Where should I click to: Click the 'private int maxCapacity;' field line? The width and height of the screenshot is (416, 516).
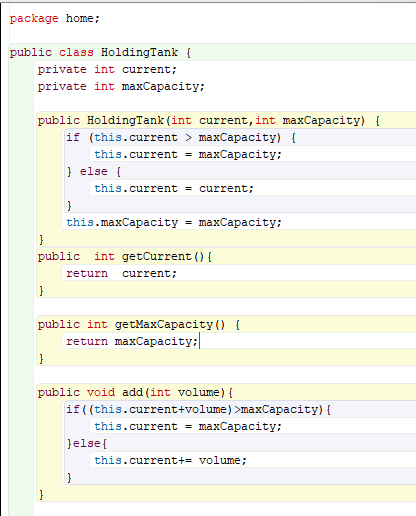point(121,87)
